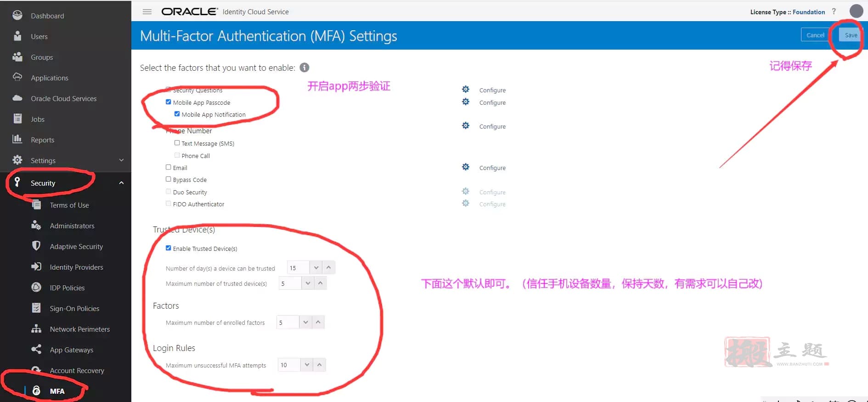Increase maximum number of trusted devices
Viewport: 868px width, 402px height.
(x=320, y=283)
